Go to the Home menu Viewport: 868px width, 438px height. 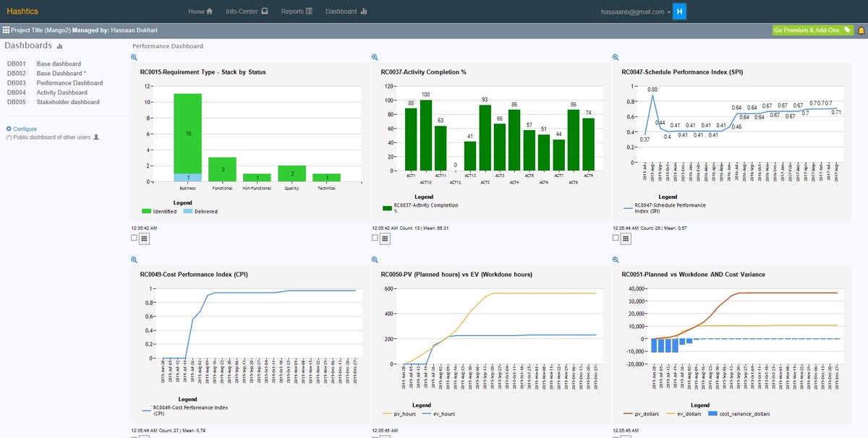pyautogui.click(x=200, y=12)
